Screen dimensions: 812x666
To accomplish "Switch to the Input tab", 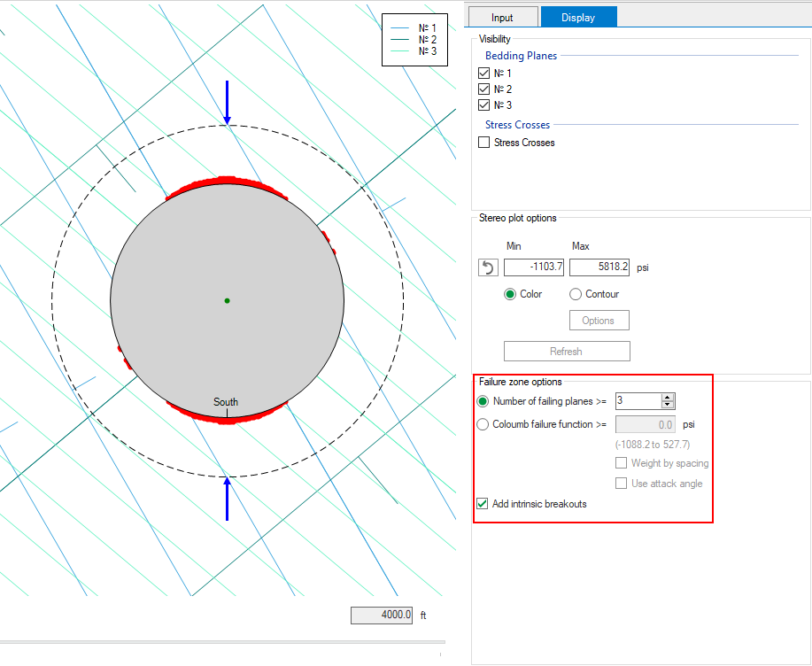I will (502, 17).
